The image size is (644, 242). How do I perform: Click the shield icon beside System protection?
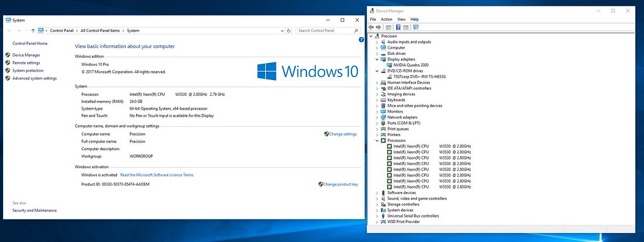point(8,71)
